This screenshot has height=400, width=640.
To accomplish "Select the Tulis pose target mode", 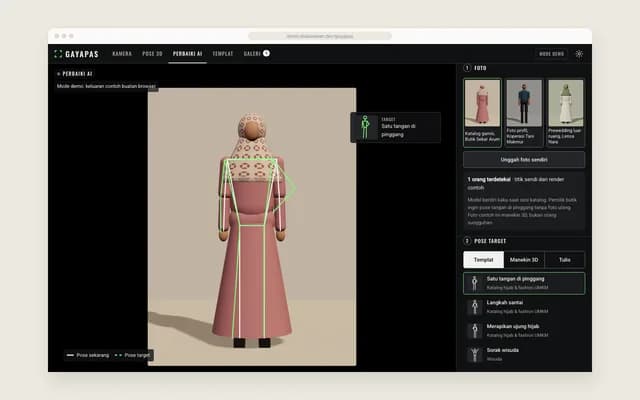I will [564, 260].
